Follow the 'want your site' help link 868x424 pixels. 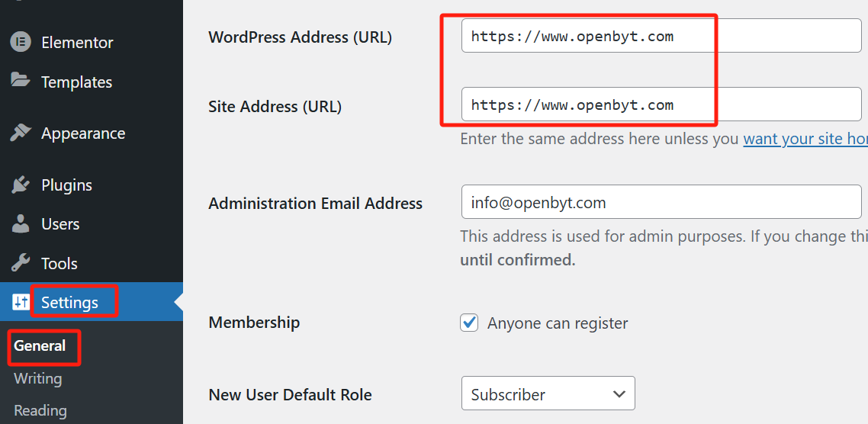pos(805,138)
